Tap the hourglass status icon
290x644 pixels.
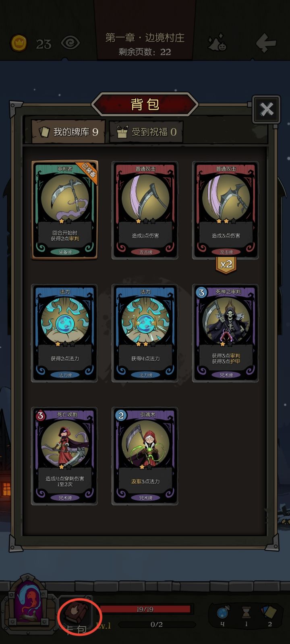click(246, 613)
